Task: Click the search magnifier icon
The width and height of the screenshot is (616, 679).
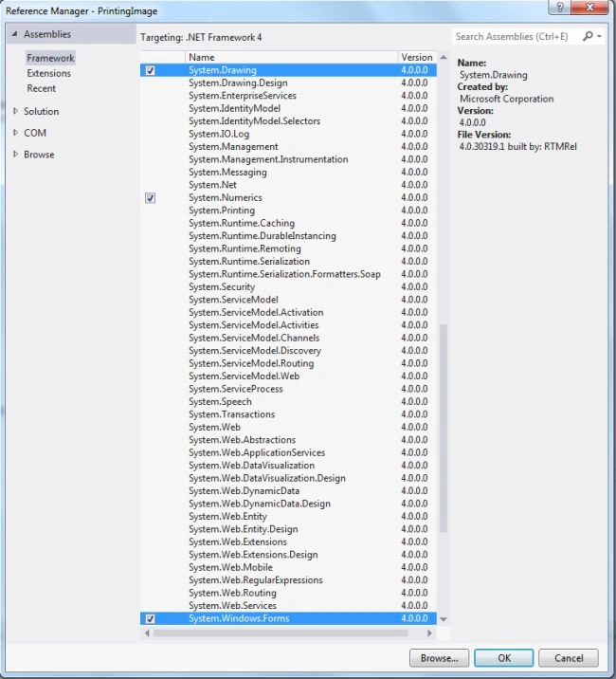Action: click(x=588, y=36)
